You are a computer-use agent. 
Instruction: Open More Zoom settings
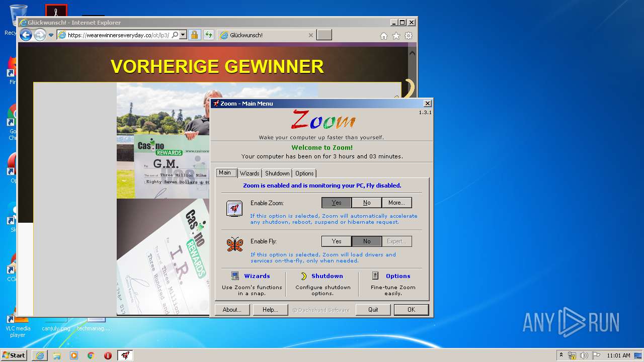(396, 203)
